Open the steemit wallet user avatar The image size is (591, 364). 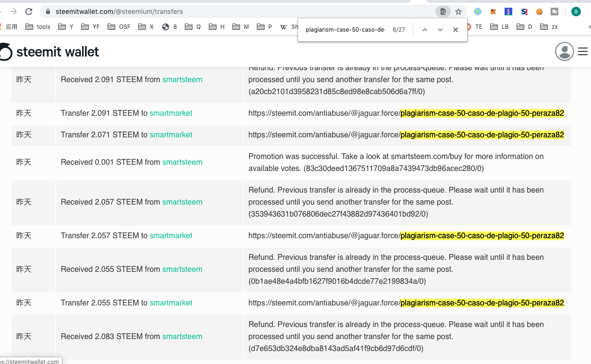point(565,51)
